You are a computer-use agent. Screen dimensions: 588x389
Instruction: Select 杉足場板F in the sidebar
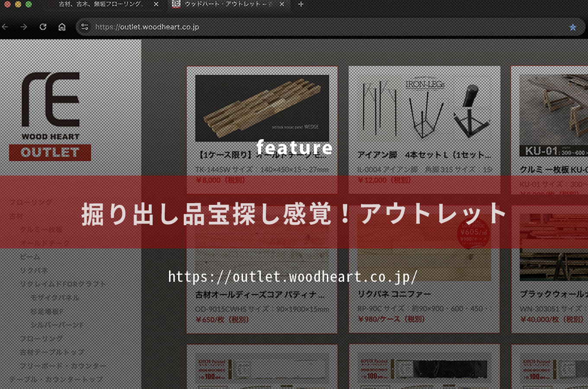pyautogui.click(x=47, y=311)
